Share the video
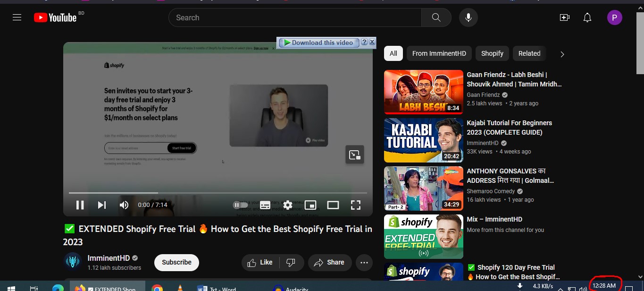644x291 pixels. click(x=329, y=263)
